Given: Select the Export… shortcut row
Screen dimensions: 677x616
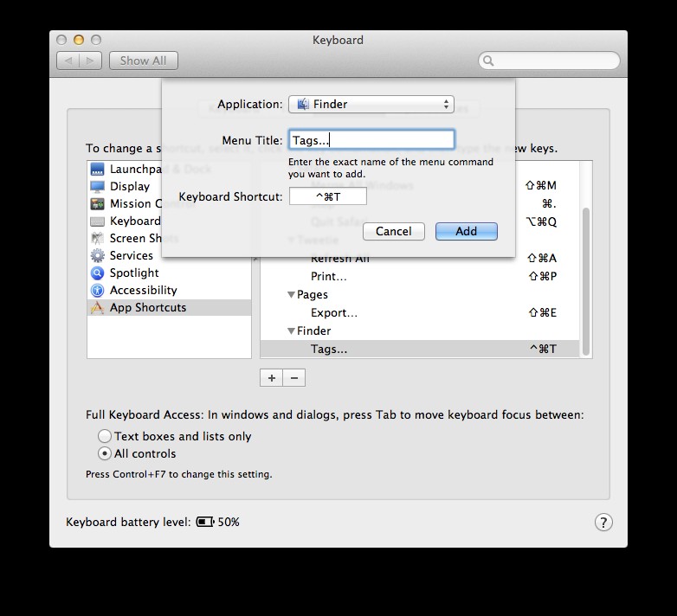Looking at the screenshot, I should click(x=420, y=312).
